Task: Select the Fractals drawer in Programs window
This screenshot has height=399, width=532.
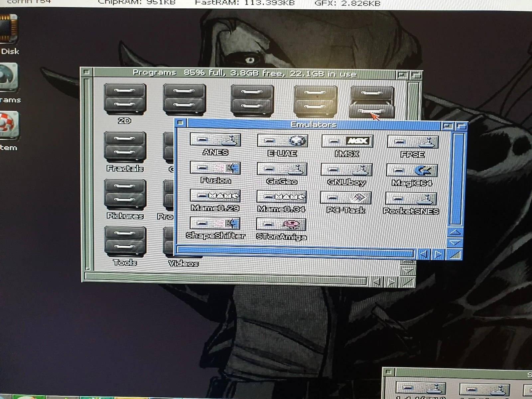Action: coord(125,147)
